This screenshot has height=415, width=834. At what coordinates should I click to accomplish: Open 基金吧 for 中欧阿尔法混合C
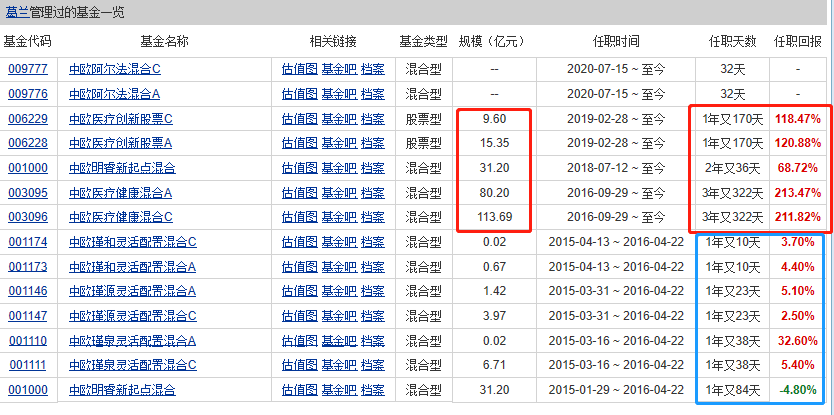point(339,69)
